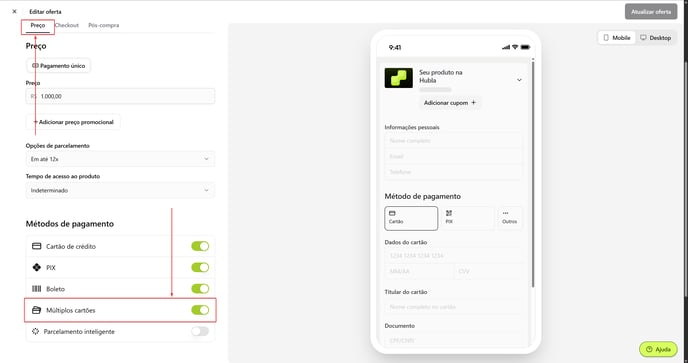Click the Parcelamento inteligente sparkle icon
Screen dimensions: 688x363
(x=36, y=331)
